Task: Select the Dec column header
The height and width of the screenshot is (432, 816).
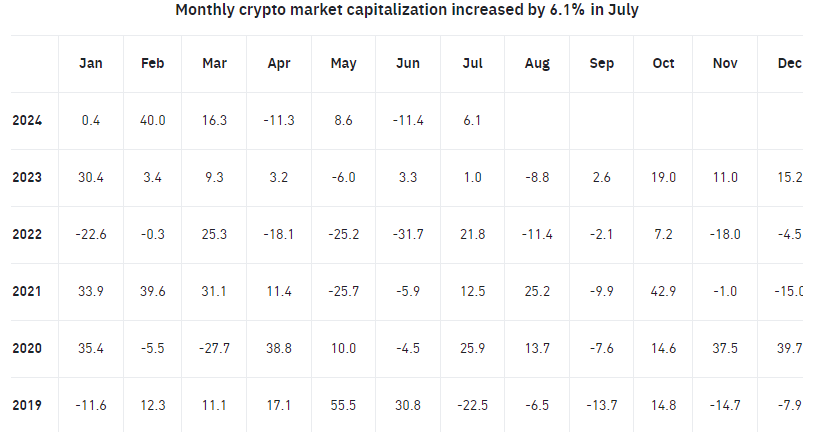Action: (x=789, y=63)
